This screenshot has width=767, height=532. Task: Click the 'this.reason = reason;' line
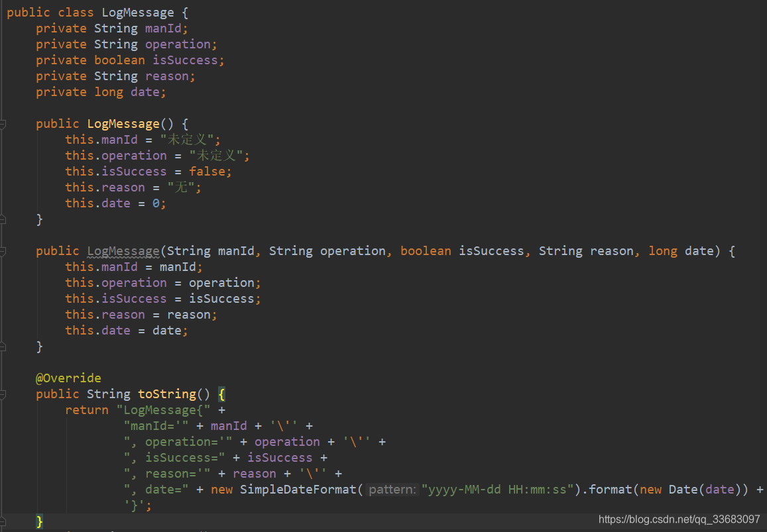(141, 315)
